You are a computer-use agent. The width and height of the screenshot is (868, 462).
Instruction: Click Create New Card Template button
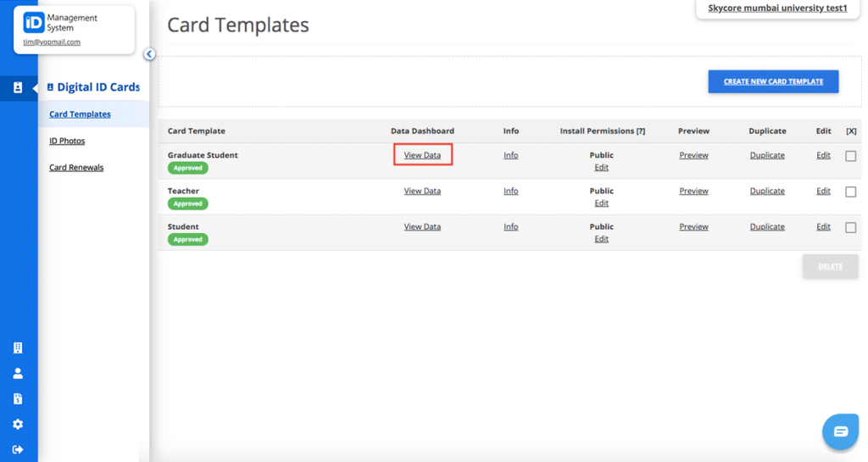click(x=773, y=81)
